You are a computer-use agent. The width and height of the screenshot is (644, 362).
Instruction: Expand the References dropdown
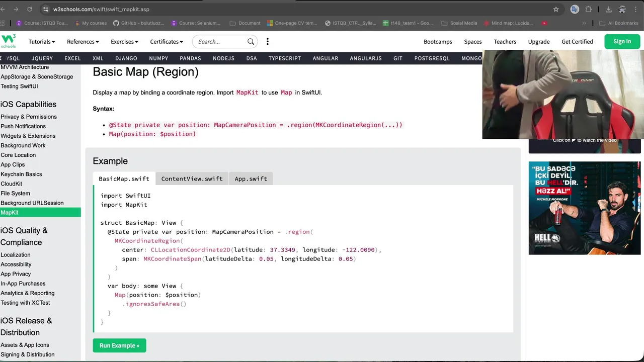tap(83, 42)
